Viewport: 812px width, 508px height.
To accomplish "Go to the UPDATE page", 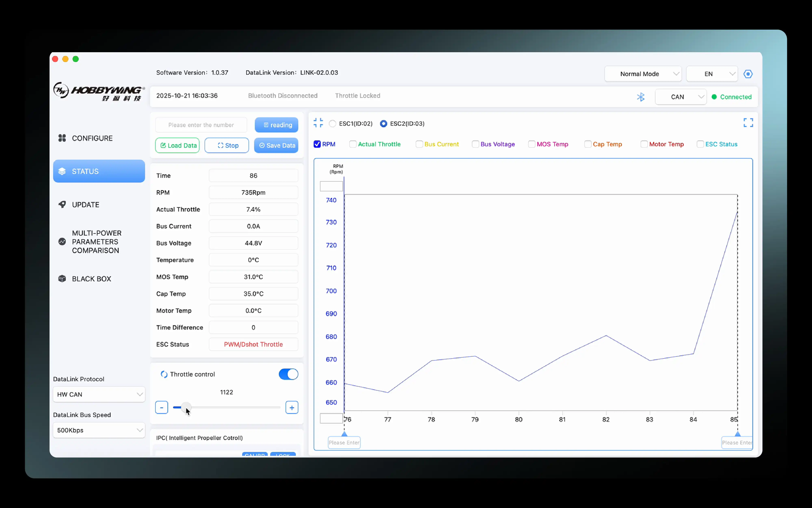I will [x=99, y=205].
